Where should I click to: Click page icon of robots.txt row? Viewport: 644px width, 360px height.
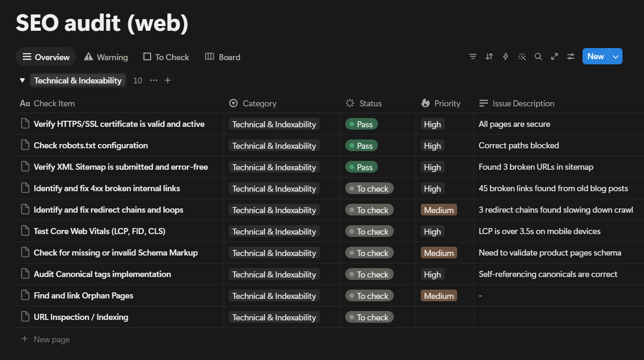25,145
